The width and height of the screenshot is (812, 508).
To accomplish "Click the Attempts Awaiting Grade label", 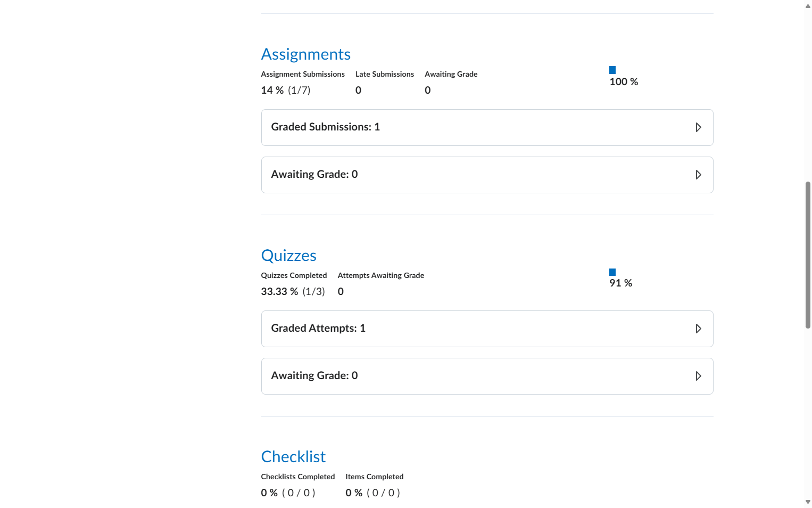I will click(x=381, y=275).
